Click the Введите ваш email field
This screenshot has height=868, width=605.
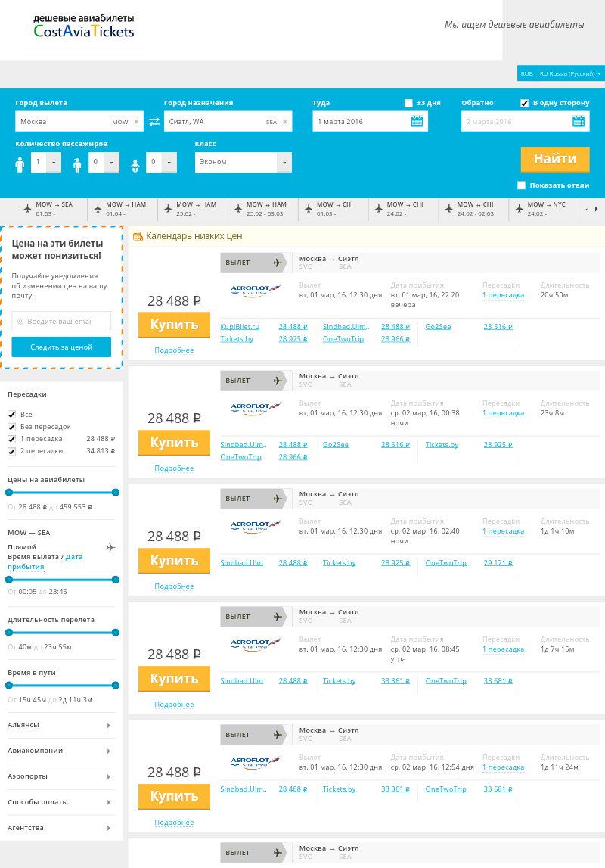[x=61, y=321]
